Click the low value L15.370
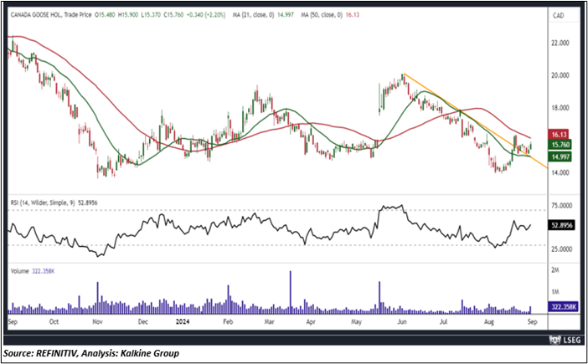This screenshot has width=588, height=364. click(151, 15)
